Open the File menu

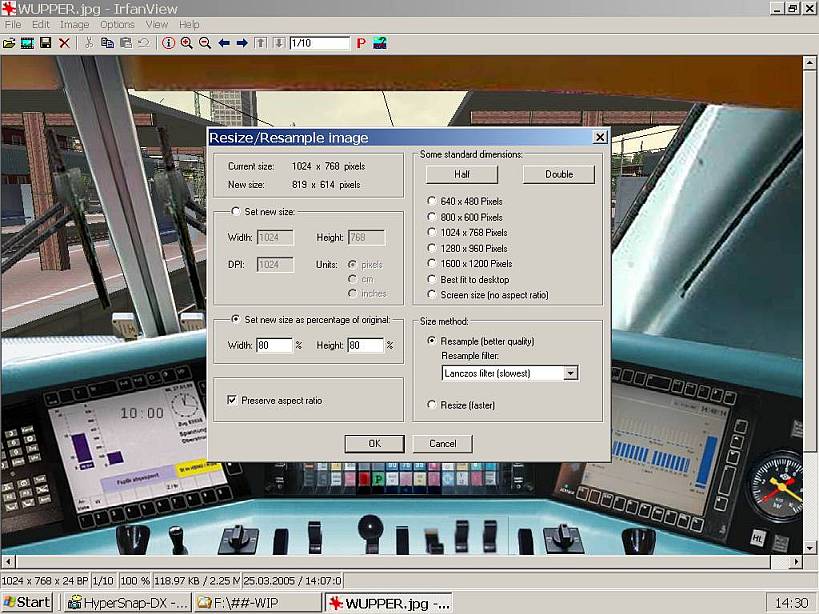(13, 25)
